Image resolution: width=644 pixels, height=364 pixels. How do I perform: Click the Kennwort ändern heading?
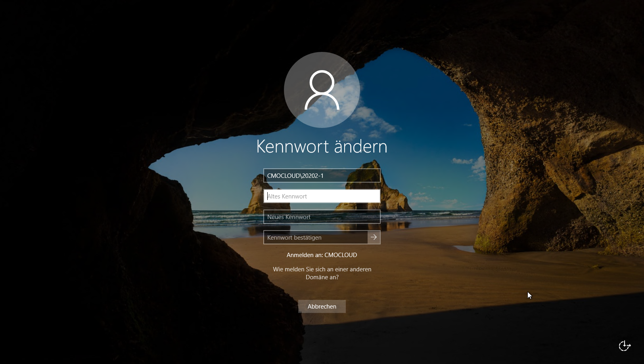coord(322,147)
